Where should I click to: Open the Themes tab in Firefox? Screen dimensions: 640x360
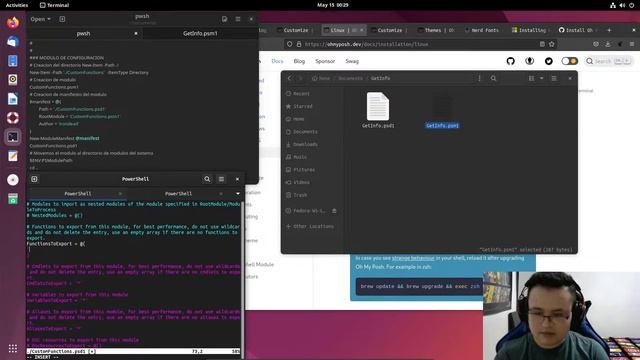[x=436, y=30]
